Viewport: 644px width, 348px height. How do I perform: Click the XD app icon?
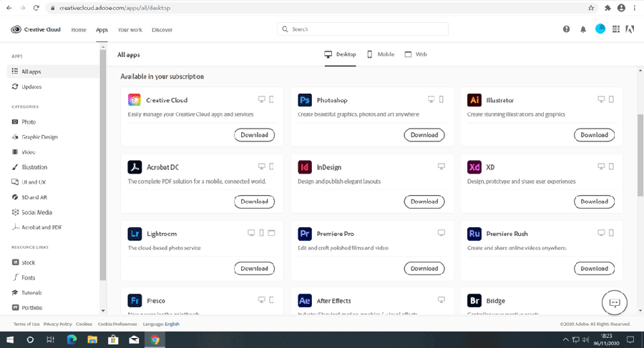474,167
